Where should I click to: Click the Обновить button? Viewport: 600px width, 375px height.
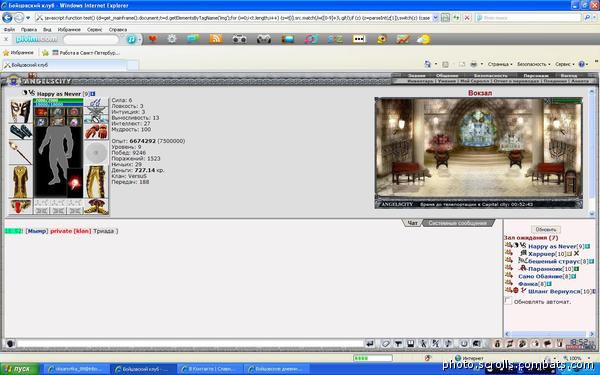click(x=546, y=230)
